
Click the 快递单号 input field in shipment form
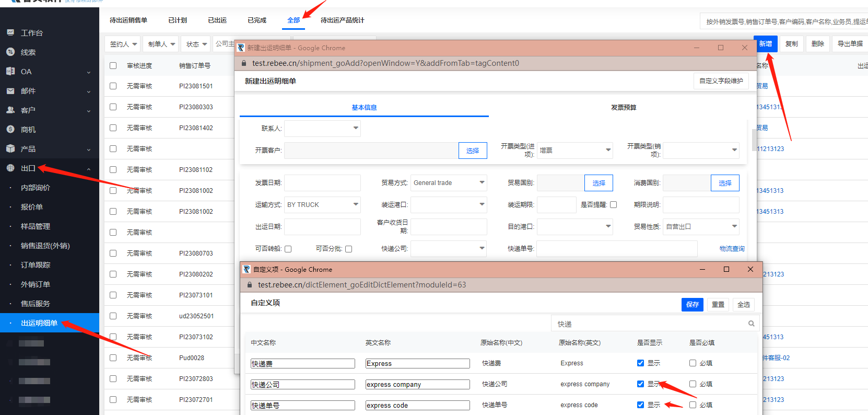point(617,248)
